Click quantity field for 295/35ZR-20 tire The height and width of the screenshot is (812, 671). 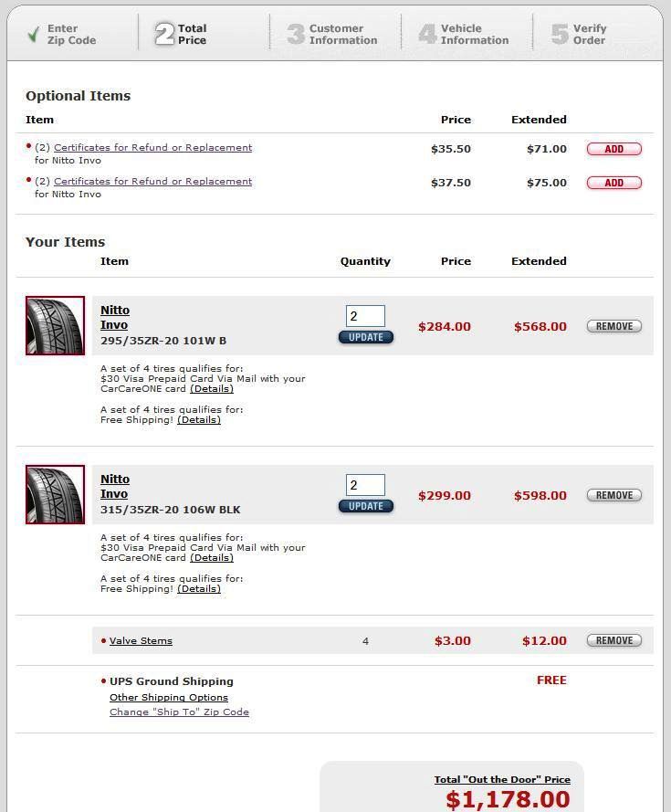[365, 316]
